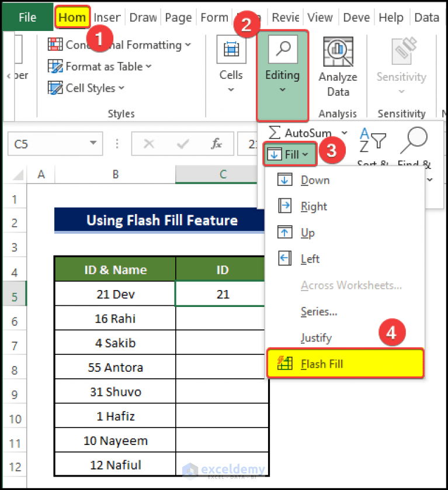Select Series... in the Fill menu
The image size is (448, 490).
click(345, 311)
